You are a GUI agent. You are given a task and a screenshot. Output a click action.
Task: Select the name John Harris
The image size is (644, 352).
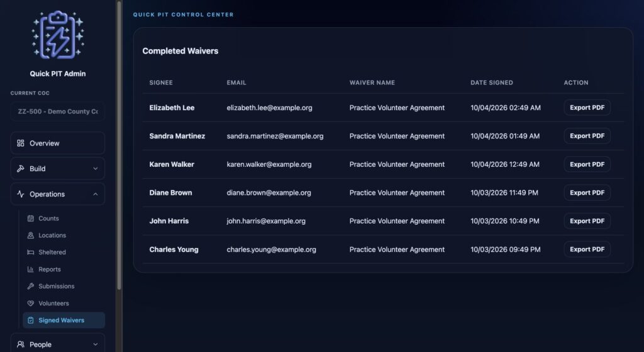pos(169,221)
